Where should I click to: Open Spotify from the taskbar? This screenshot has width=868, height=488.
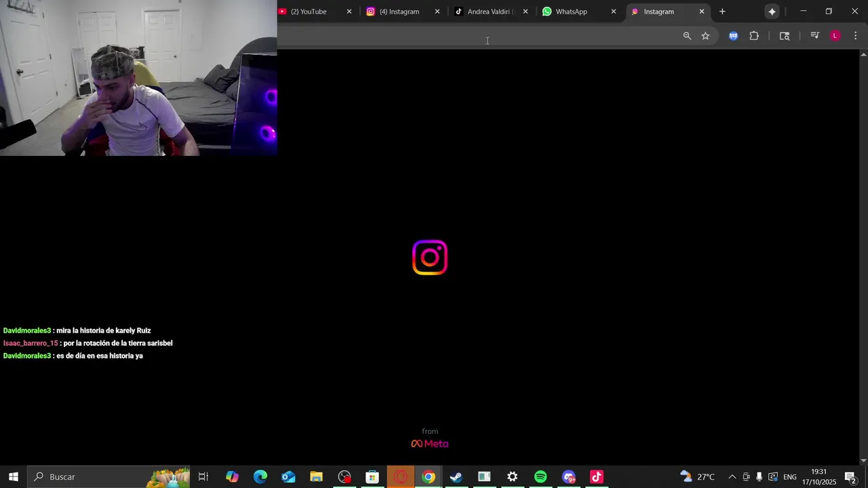pos(540,476)
